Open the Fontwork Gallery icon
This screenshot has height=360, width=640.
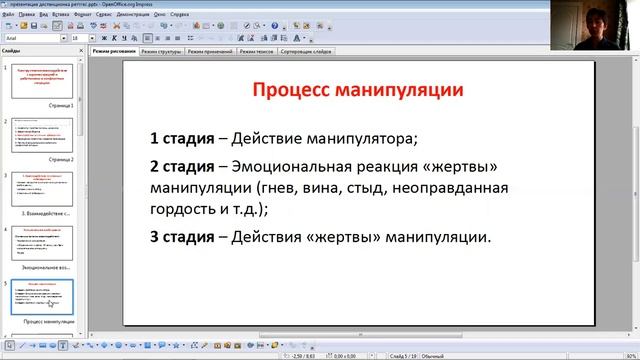tap(217, 345)
